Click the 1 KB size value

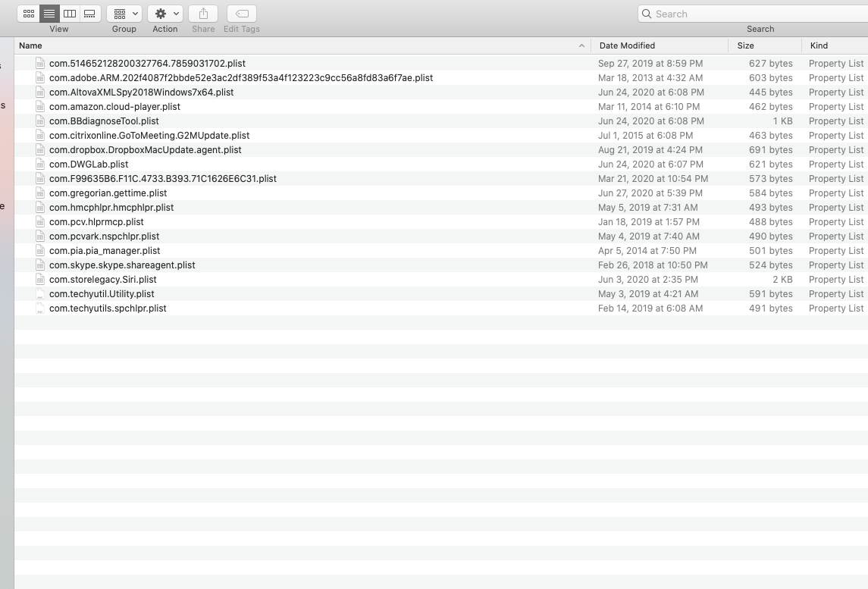click(783, 121)
